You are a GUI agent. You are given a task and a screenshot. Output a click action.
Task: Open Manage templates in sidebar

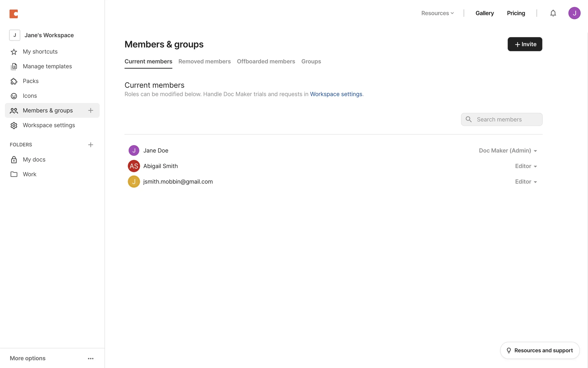point(47,66)
